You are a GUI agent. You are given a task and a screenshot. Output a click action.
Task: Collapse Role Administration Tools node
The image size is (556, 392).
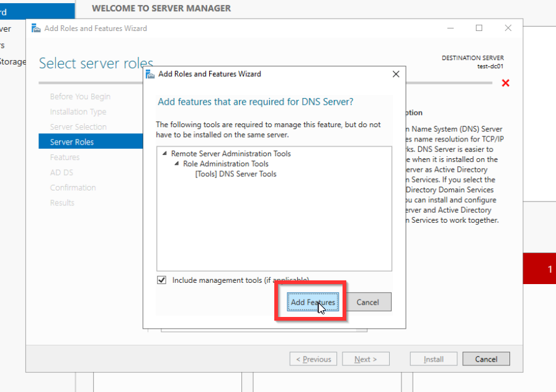pos(177,163)
